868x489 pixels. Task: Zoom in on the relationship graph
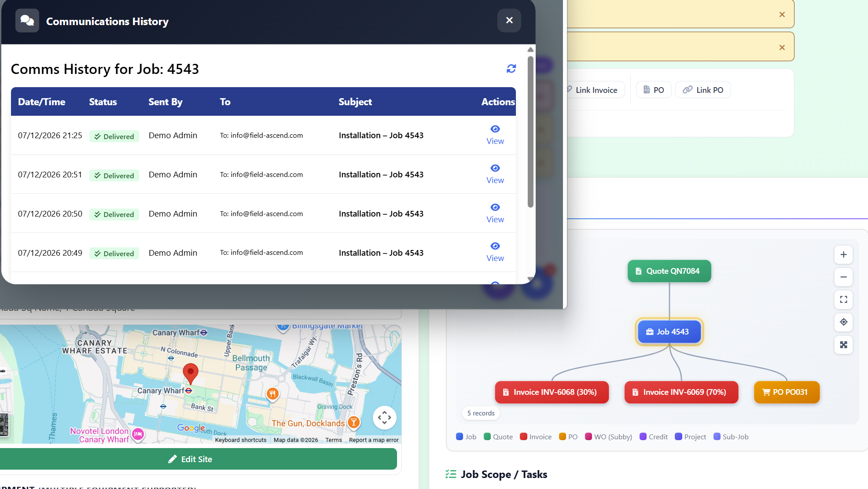[843, 254]
